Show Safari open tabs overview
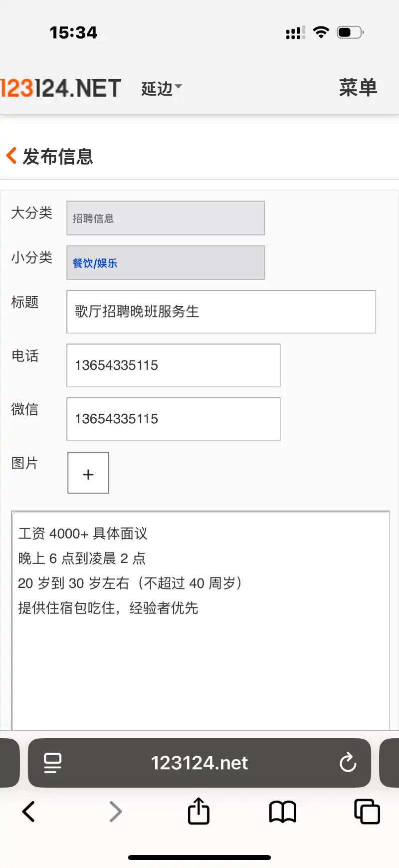 point(367,812)
